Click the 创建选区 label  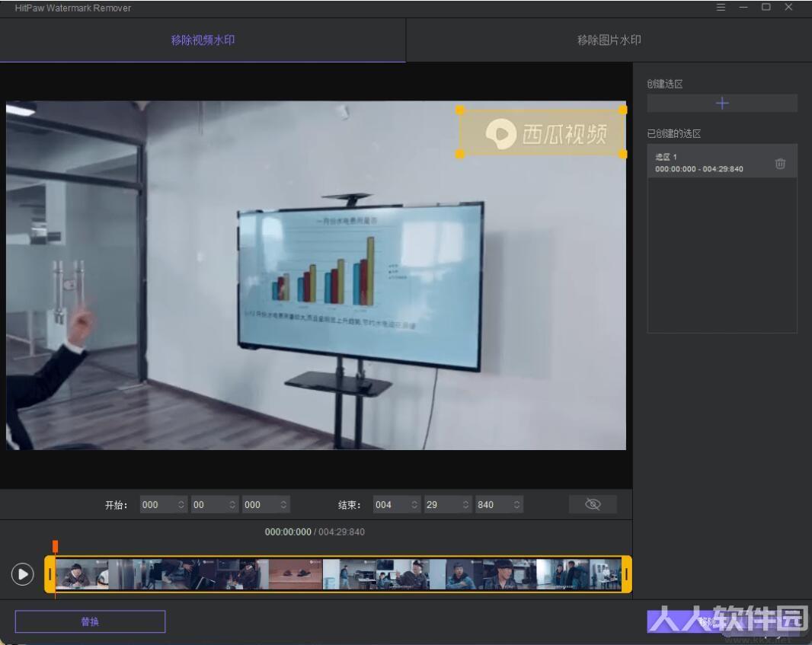665,84
